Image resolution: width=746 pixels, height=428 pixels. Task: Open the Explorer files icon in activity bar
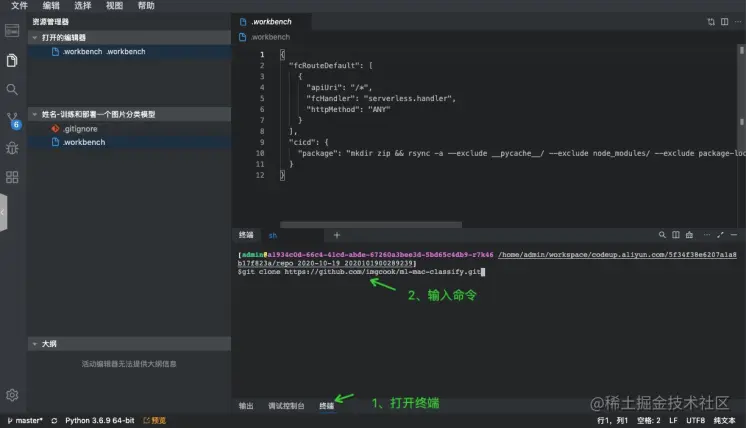[12, 60]
